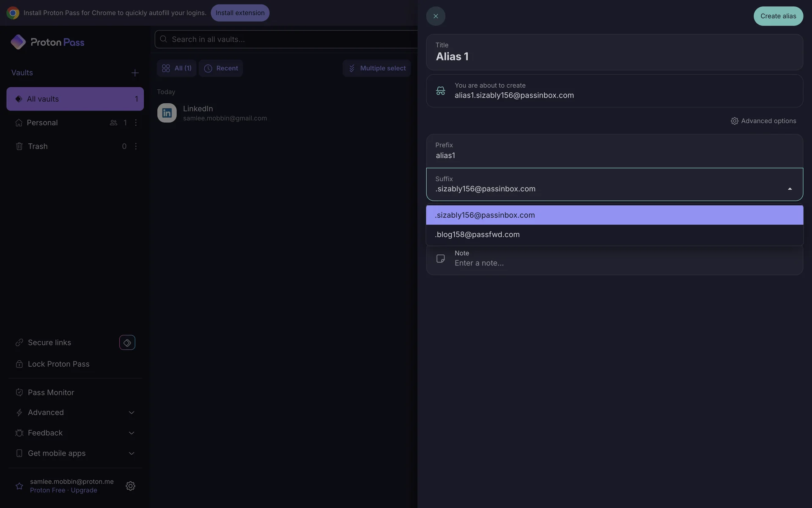Click the Proton Pass logo
812x508 pixels.
tap(47, 42)
